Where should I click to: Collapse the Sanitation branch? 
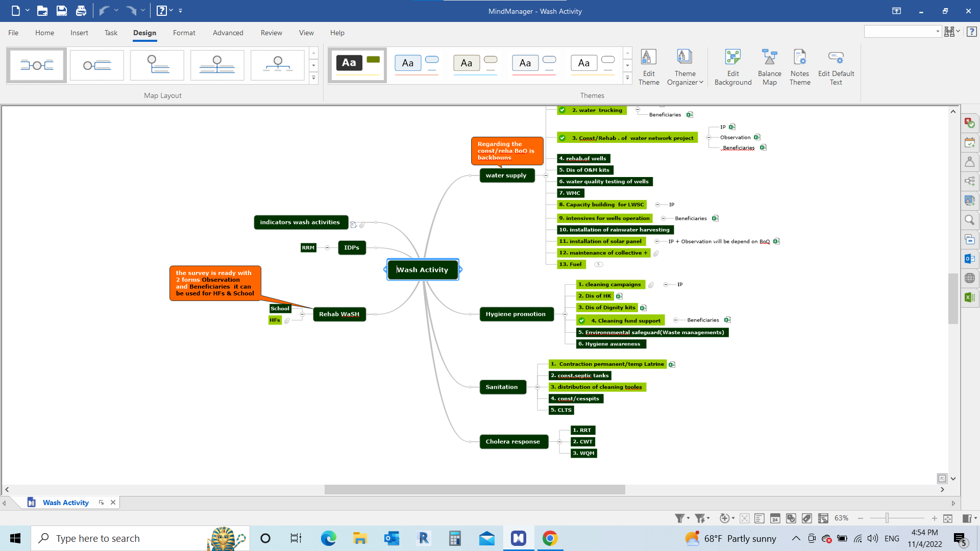click(x=537, y=387)
